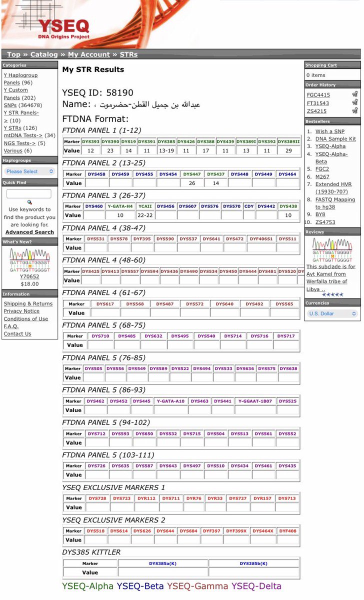Viewport: 364px width, 600px height.
Task: Open the Y70652 product link
Action: click(29, 276)
